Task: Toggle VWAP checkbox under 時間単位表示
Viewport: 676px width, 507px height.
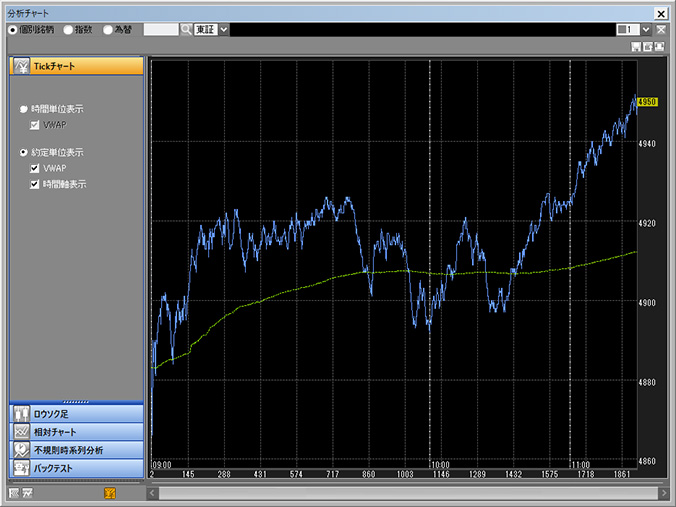Action: tap(34, 125)
